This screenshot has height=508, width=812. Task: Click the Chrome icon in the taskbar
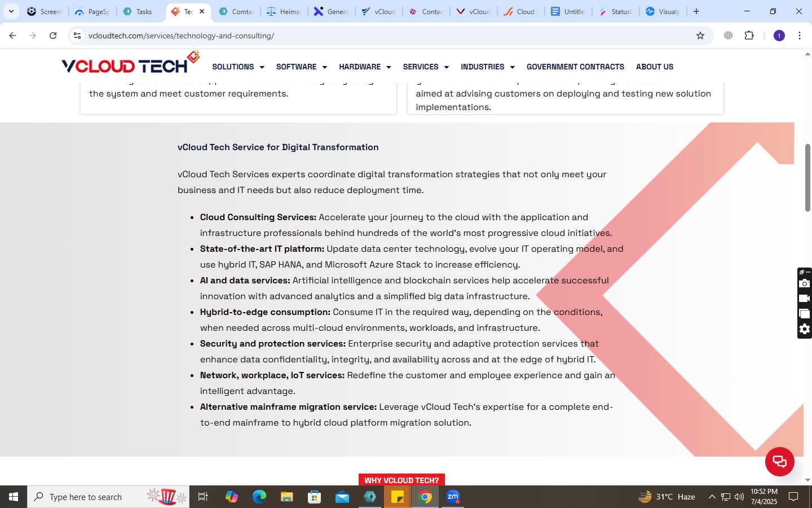pyautogui.click(x=426, y=497)
